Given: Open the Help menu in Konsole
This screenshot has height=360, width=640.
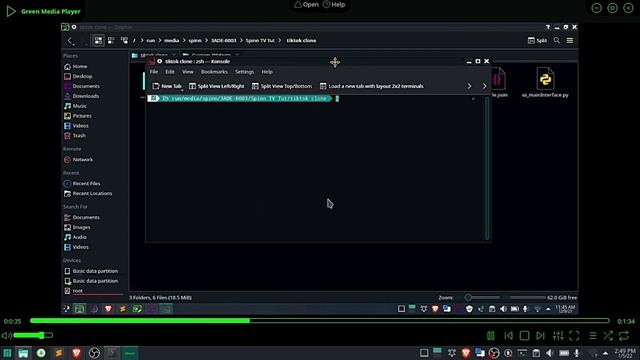Looking at the screenshot, I should coord(267,72).
